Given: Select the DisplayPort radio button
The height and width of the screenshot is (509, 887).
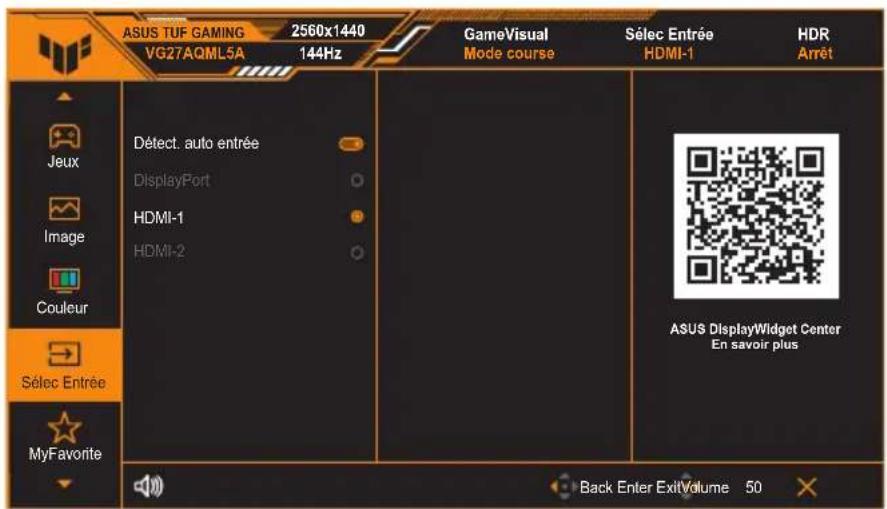Looking at the screenshot, I should coord(357,180).
